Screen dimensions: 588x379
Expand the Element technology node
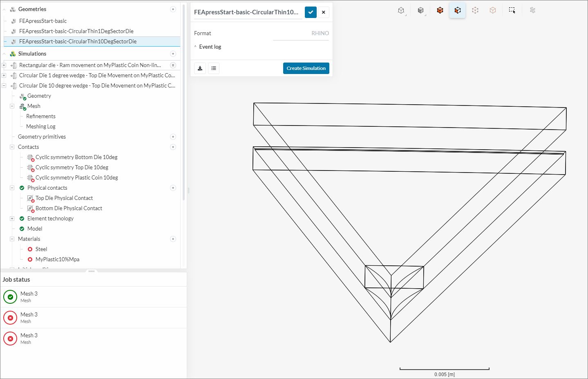[12, 218]
